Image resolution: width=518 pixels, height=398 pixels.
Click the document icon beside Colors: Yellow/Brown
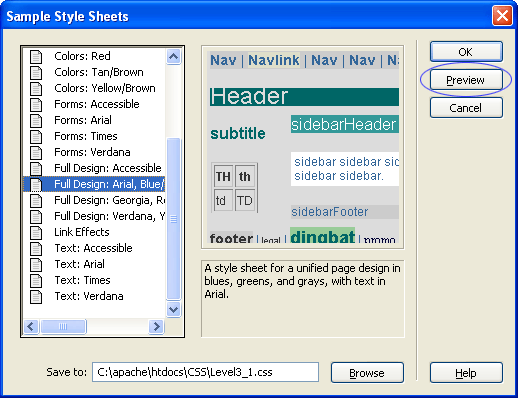[36, 88]
